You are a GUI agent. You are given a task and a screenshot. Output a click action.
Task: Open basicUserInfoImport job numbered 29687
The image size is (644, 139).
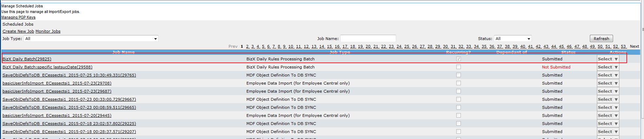57,91
